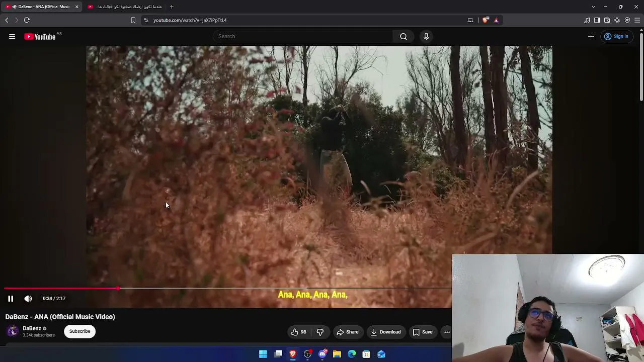
Task: Download the video
Action: click(386, 332)
